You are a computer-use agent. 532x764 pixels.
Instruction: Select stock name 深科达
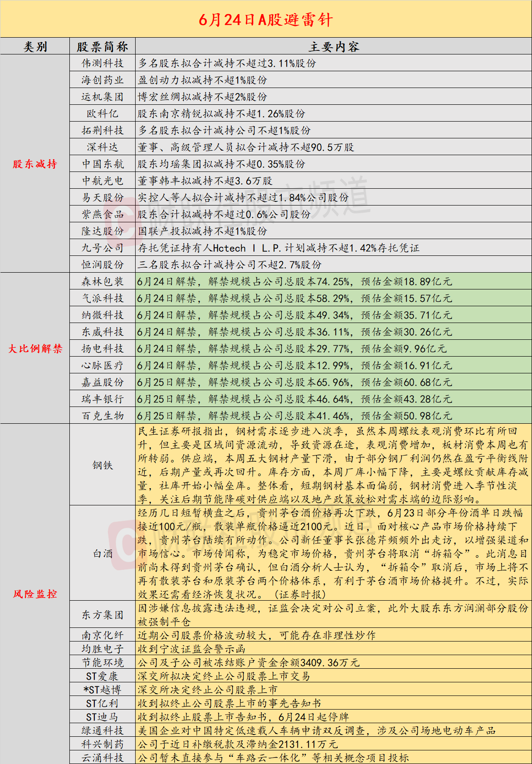pyautogui.click(x=102, y=147)
